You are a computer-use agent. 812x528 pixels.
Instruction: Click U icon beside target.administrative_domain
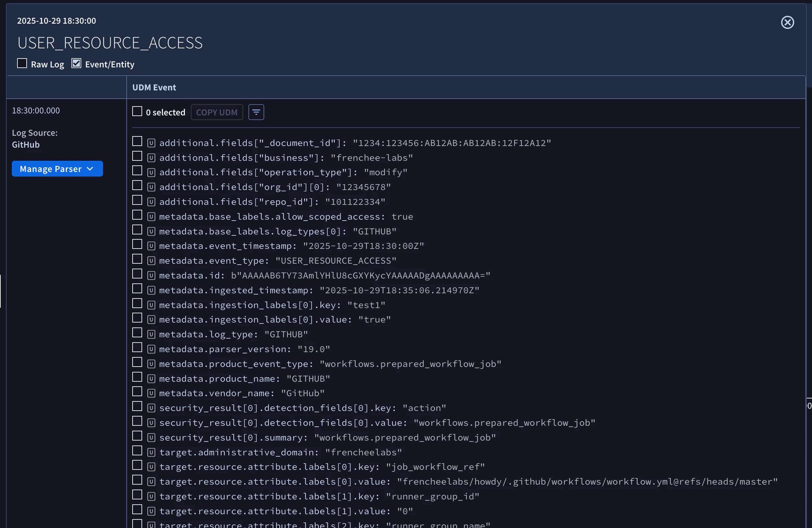[x=151, y=452]
